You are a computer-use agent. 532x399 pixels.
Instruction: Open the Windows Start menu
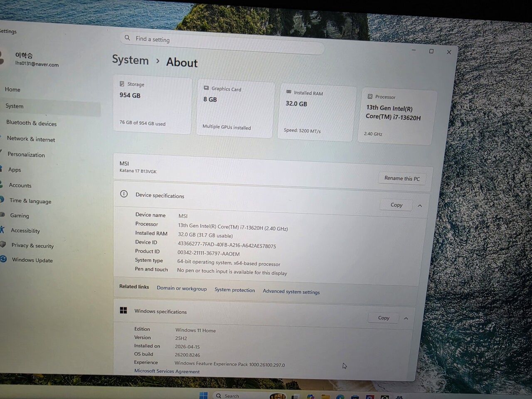pos(203,395)
